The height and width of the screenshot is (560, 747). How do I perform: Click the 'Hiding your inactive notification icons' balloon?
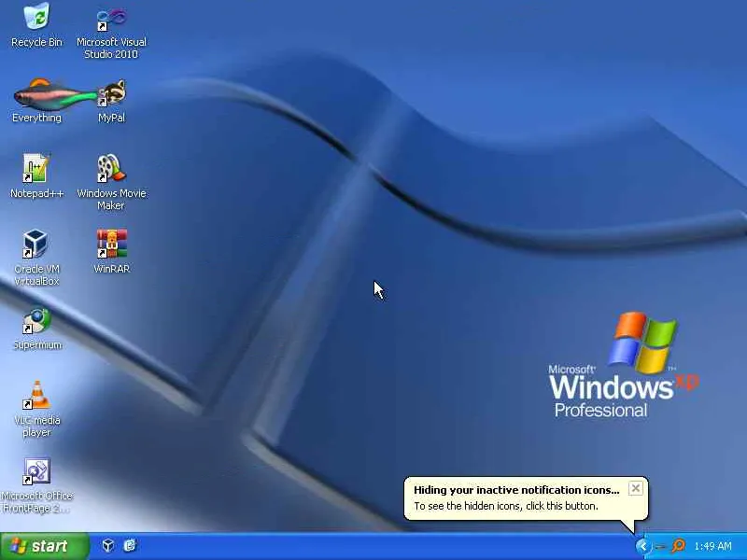(526, 498)
